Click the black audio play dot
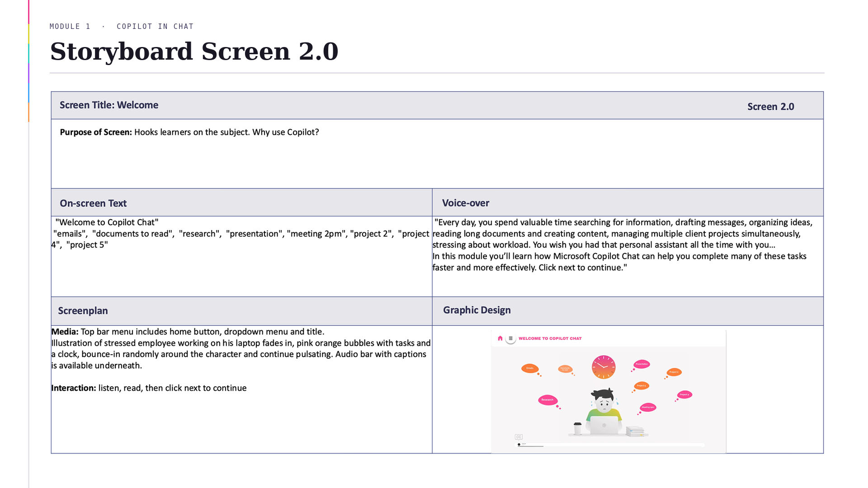The width and height of the screenshot is (868, 488). pos(519,445)
